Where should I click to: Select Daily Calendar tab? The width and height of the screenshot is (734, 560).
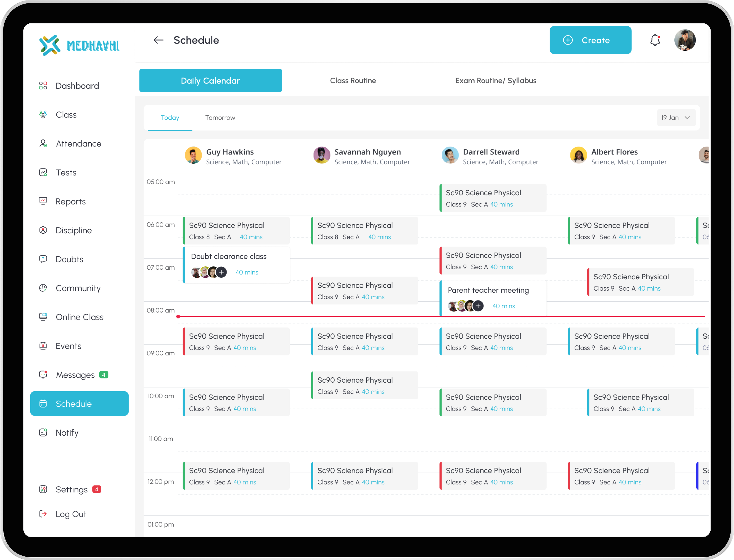coord(210,80)
